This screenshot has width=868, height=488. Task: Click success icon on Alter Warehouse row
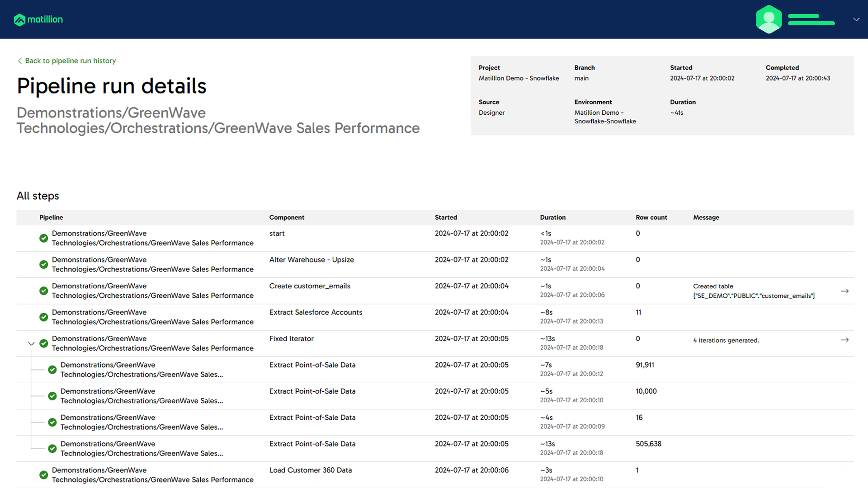tap(44, 264)
